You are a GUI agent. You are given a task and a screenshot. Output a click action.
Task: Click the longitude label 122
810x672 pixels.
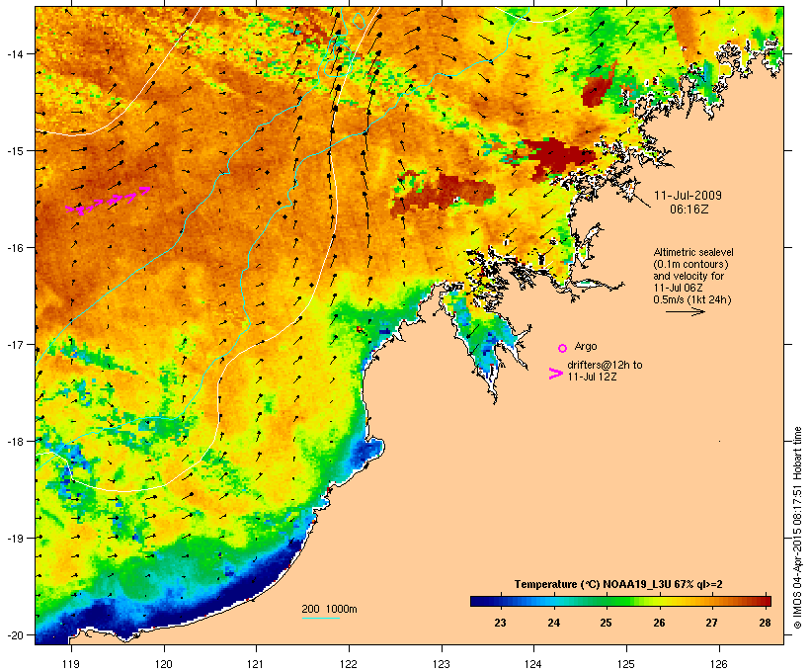[349, 664]
